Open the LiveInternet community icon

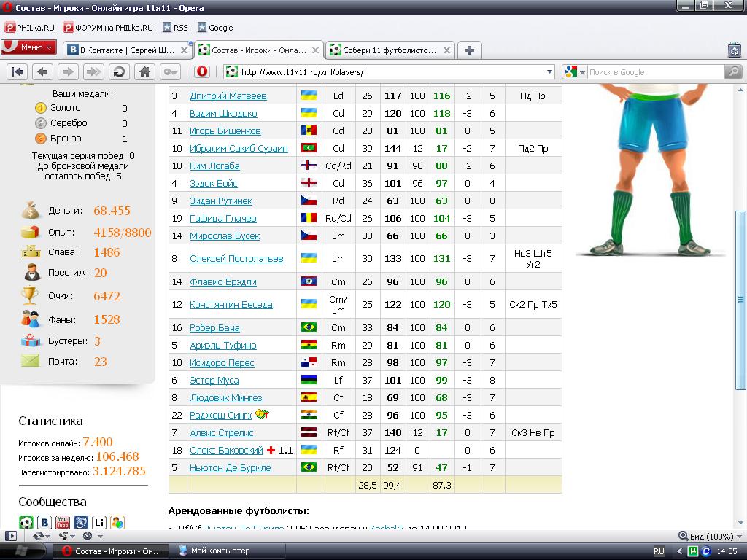[99, 522]
